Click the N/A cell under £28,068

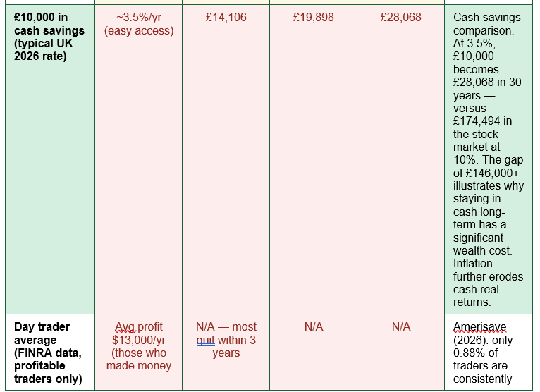tap(401, 352)
